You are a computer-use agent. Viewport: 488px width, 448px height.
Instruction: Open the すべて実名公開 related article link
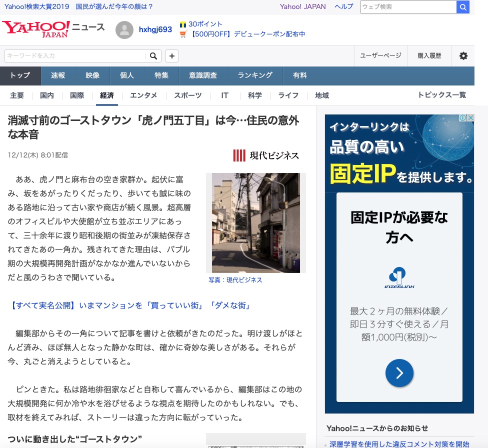[129, 305]
